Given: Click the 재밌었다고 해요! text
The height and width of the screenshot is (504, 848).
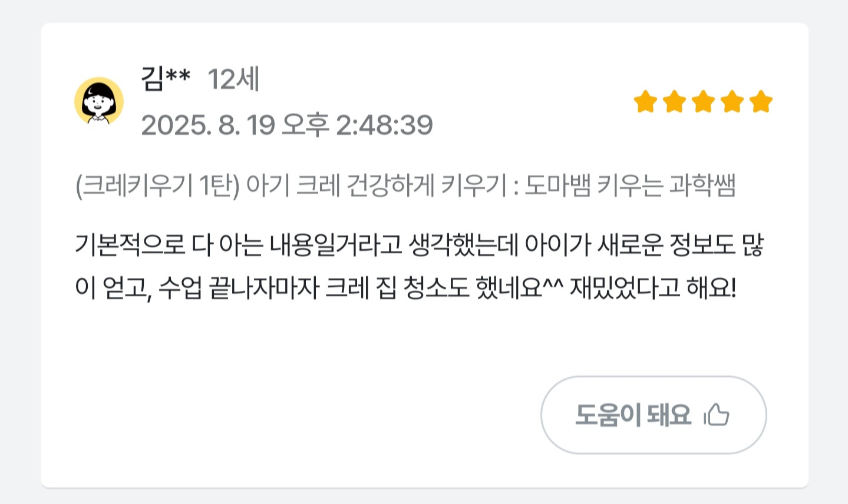Looking at the screenshot, I should (x=652, y=288).
